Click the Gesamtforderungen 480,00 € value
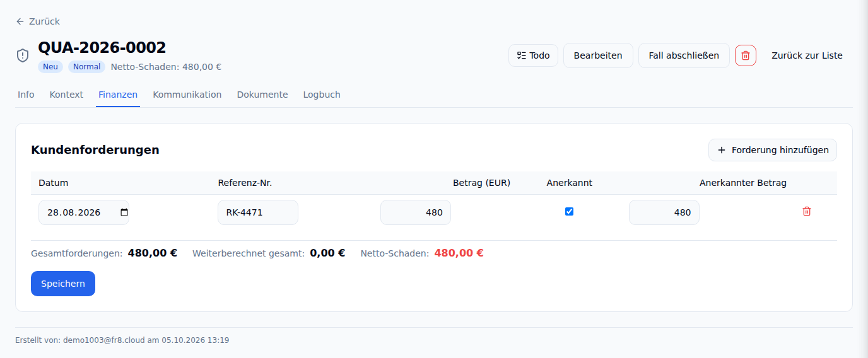The height and width of the screenshot is (358, 868). click(x=153, y=253)
